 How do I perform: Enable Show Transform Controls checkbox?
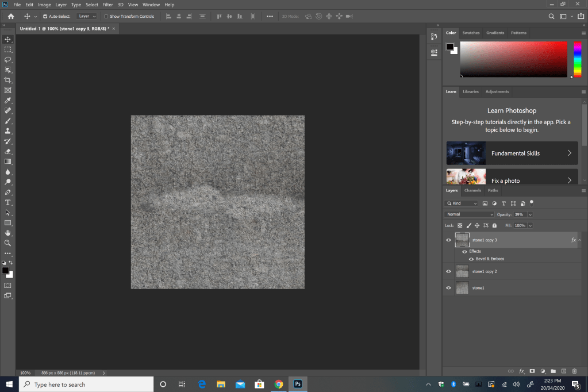106,17
